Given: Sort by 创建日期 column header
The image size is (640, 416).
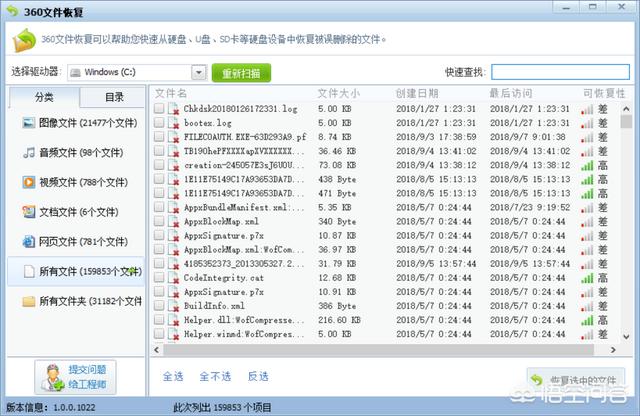Looking at the screenshot, I should coord(417,93).
